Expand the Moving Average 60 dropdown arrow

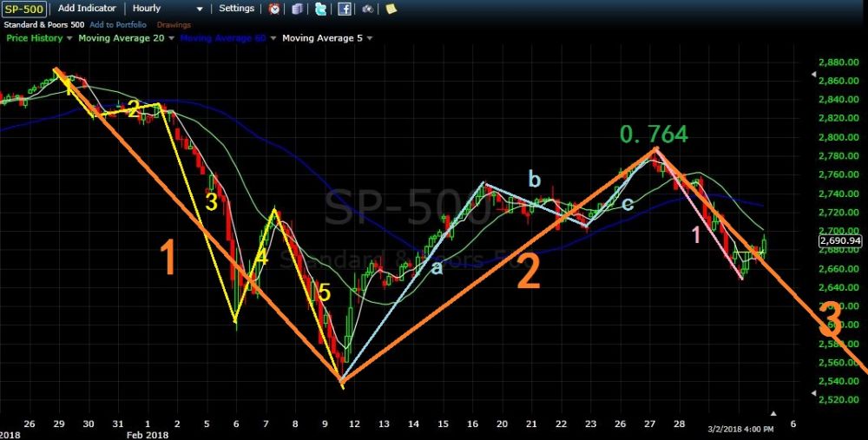[x=272, y=38]
